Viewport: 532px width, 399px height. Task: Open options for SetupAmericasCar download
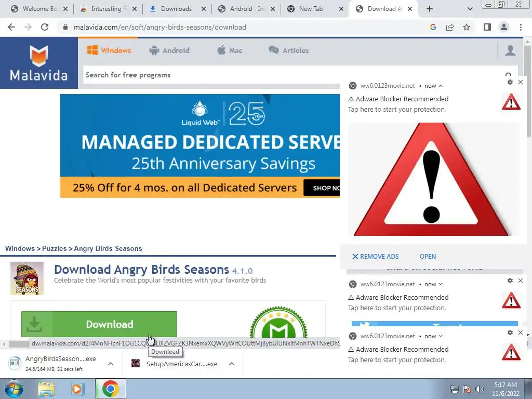pyautogui.click(x=232, y=364)
